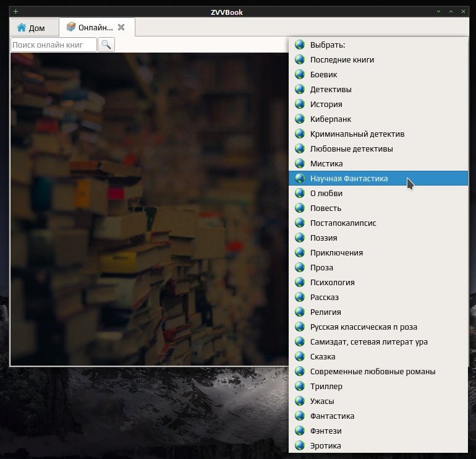Click globe icon next to История
Image resolution: width=476 pixels, height=459 pixels.
tap(300, 104)
